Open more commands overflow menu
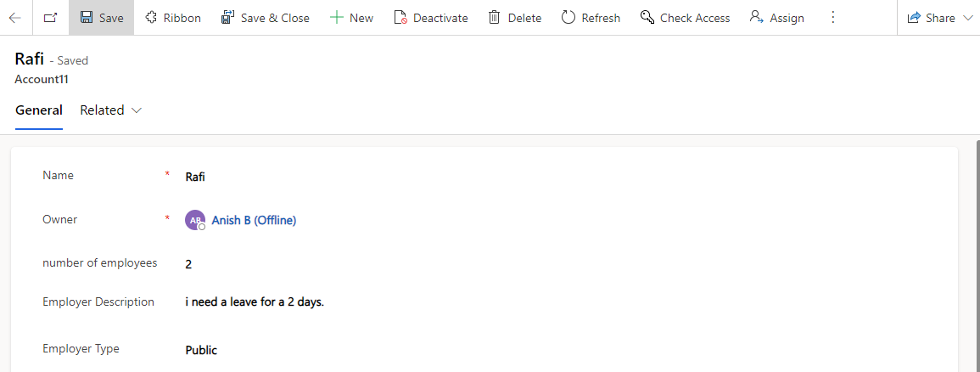 pyautogui.click(x=832, y=18)
